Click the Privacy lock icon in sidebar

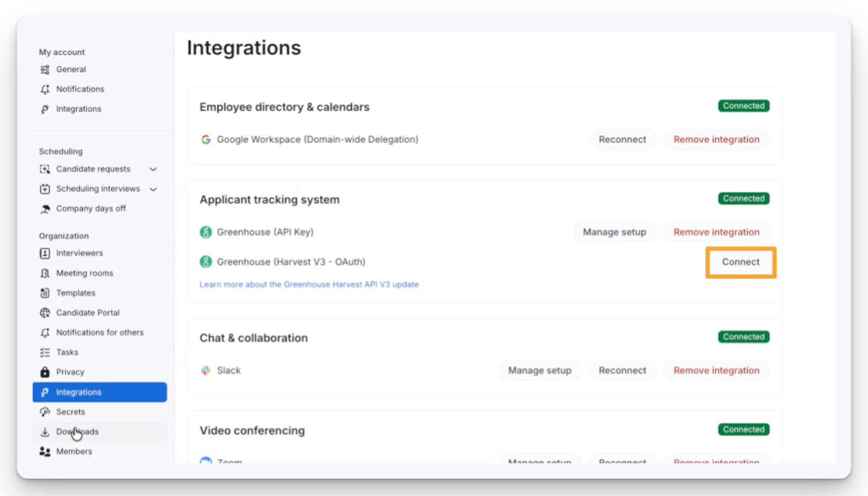click(45, 372)
